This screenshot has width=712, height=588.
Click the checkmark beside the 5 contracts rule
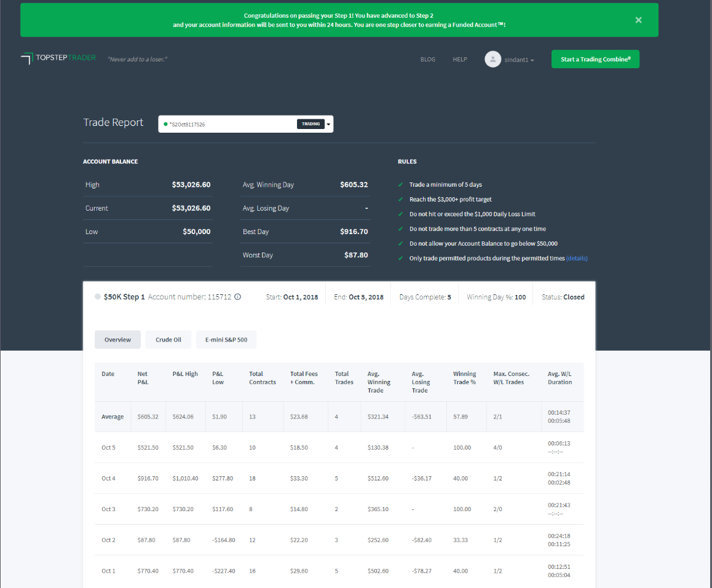pos(401,229)
